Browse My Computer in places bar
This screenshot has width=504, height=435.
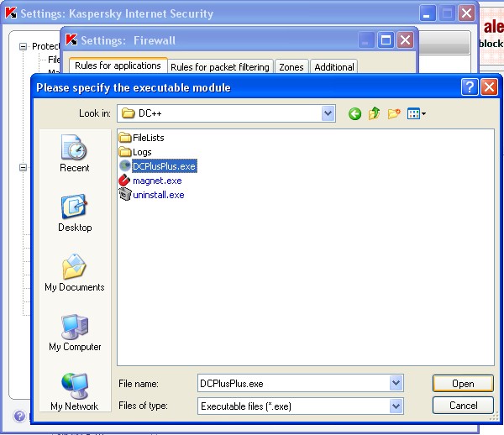pyautogui.click(x=75, y=333)
